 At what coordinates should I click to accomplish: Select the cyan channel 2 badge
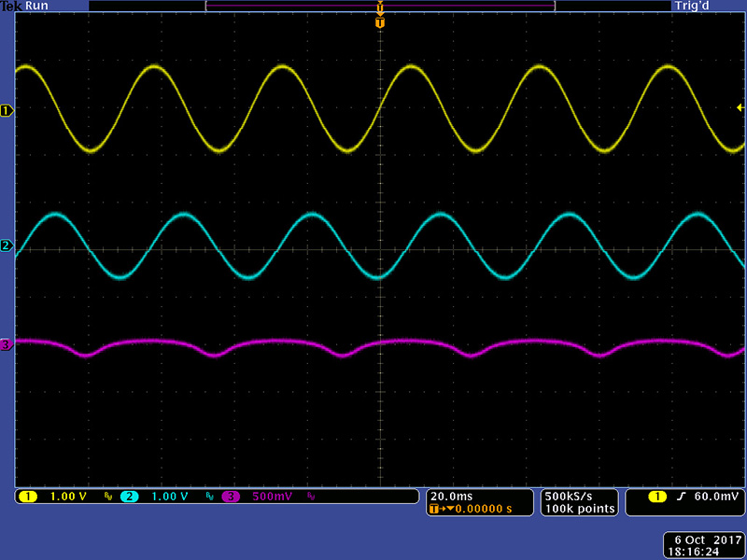[129, 497]
